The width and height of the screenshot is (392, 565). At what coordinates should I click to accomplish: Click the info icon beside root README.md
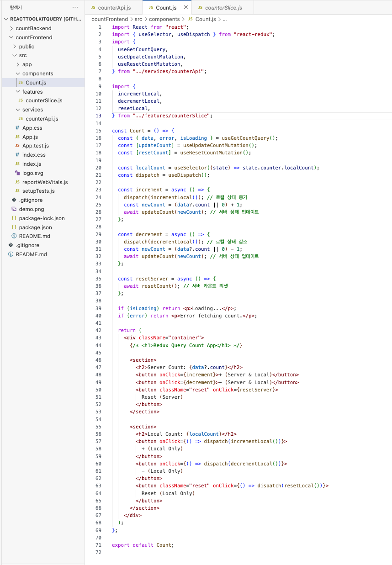[x=11, y=254]
